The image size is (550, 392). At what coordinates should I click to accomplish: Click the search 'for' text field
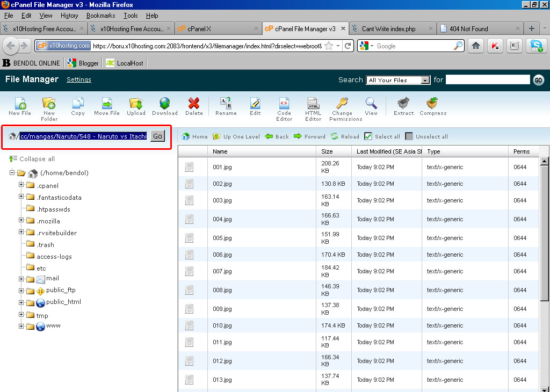488,79
